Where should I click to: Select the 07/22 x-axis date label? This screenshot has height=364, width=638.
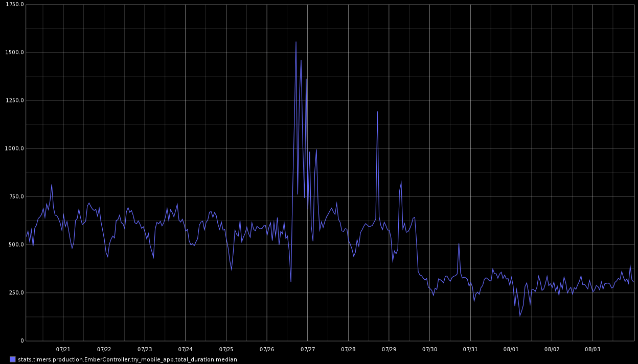click(x=104, y=349)
